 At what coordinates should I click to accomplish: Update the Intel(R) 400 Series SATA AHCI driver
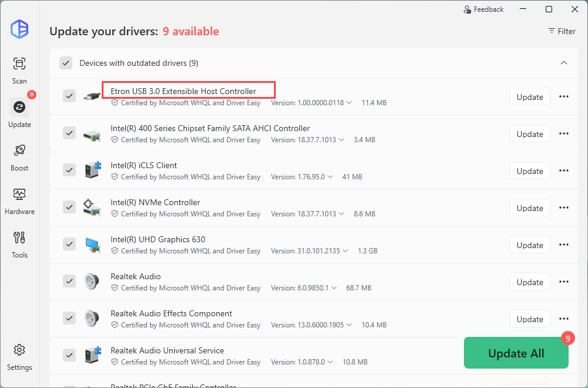click(x=529, y=134)
